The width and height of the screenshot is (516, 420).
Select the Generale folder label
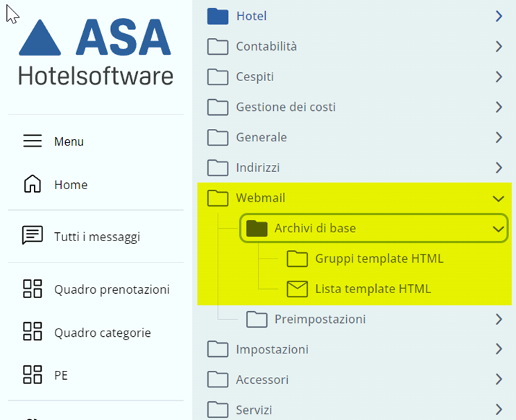click(261, 137)
